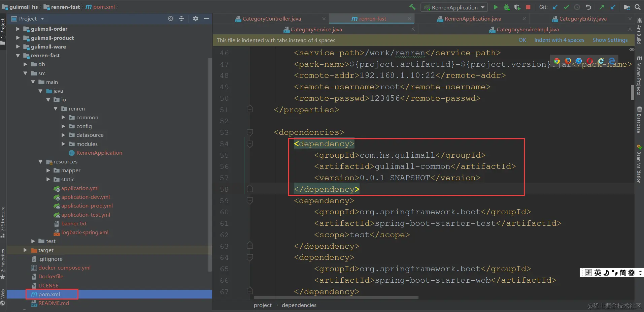
Task: Run the RenrenApplication configuration
Action: (x=496, y=7)
